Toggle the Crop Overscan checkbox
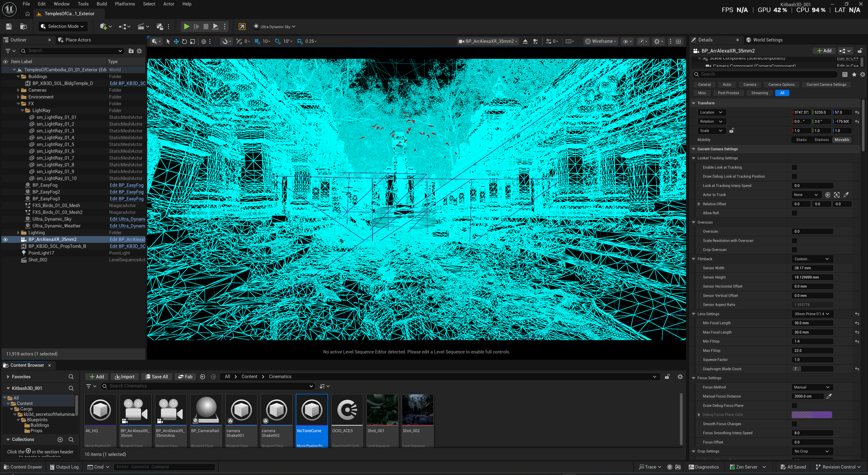This screenshot has width=868, height=475. tap(794, 250)
